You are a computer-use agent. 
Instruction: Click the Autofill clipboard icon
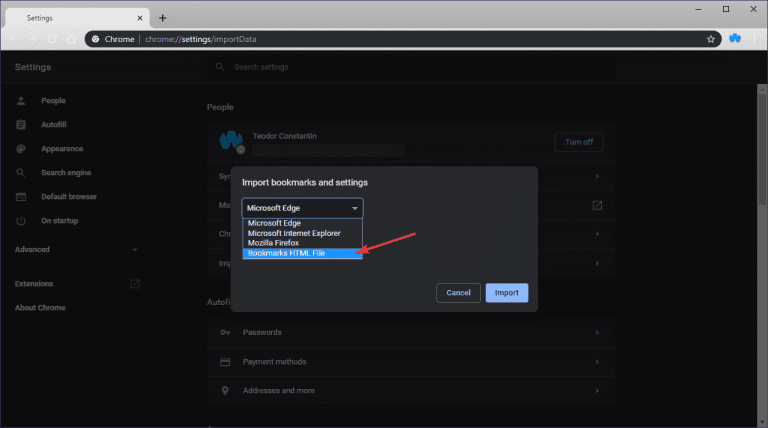(21, 125)
